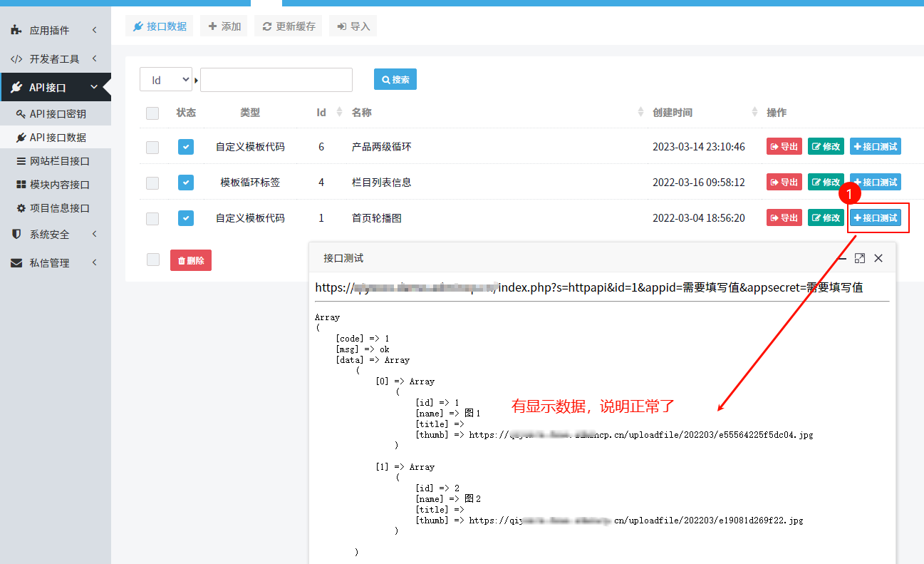
Task: Check the 栏目列表信息 row checkbox
Action: coord(152,183)
